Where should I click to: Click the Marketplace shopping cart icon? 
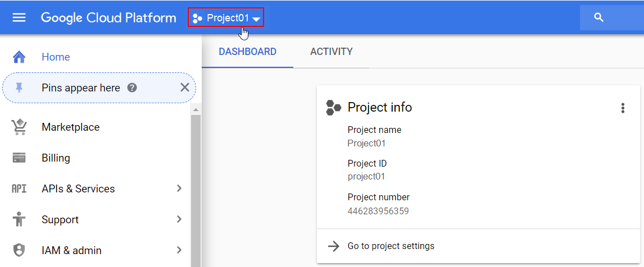tap(19, 127)
